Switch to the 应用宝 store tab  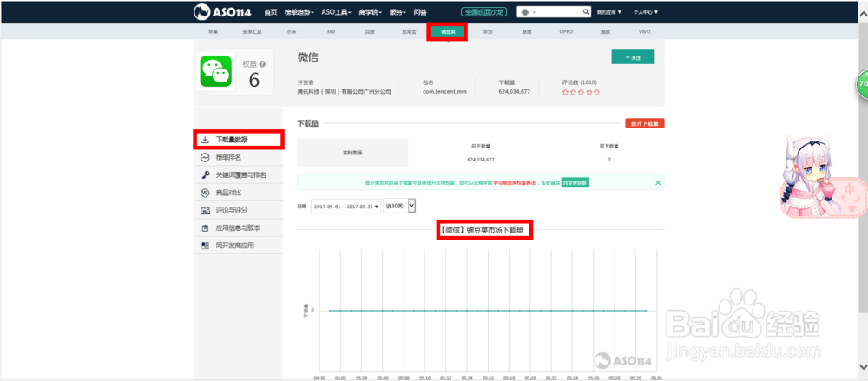click(409, 32)
